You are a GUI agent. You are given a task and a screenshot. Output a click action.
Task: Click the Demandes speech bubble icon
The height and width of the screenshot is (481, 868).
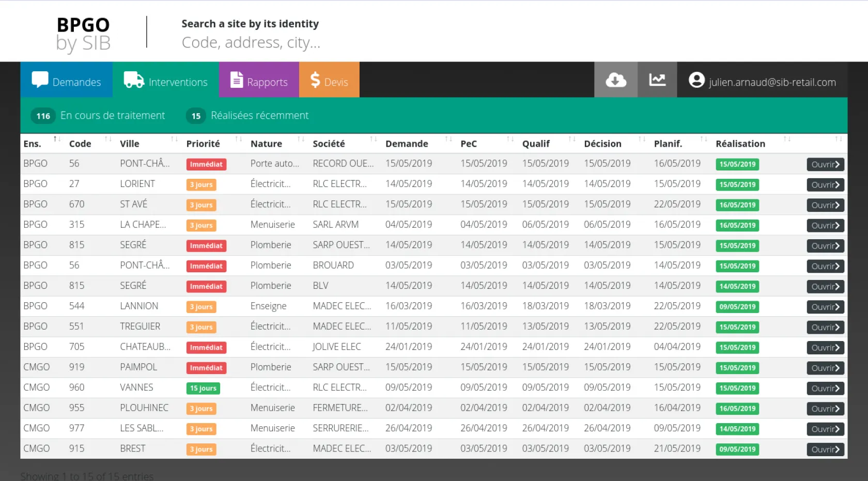[40, 80]
